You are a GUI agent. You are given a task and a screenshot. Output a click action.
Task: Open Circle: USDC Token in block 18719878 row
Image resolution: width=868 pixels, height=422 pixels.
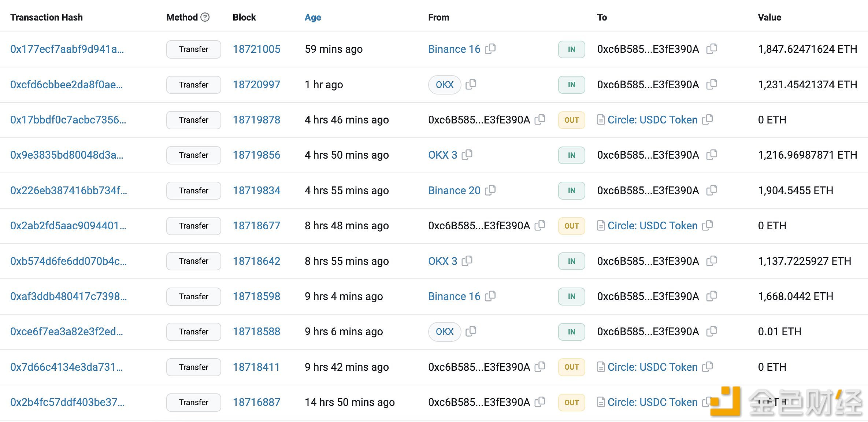pyautogui.click(x=652, y=120)
